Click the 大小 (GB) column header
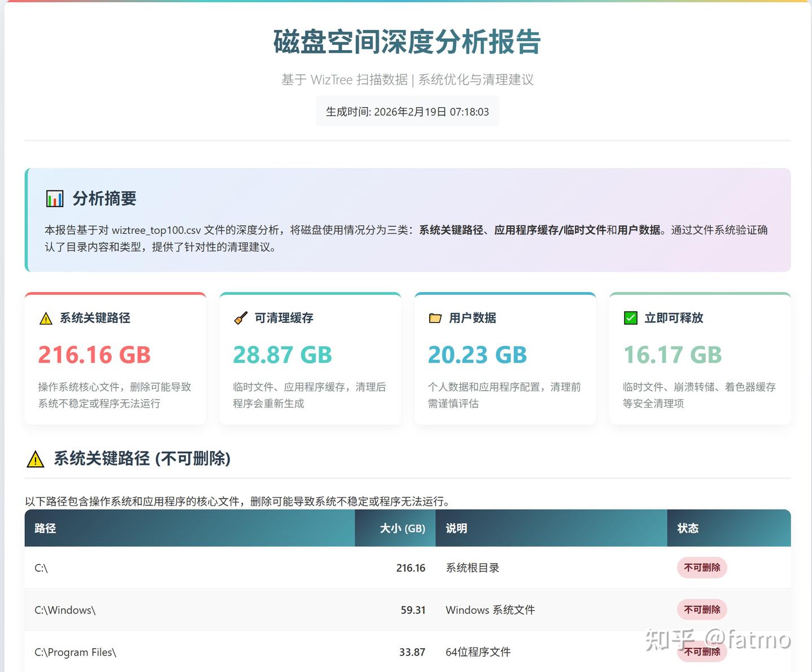Screen dimensions: 812x672 point(395,528)
